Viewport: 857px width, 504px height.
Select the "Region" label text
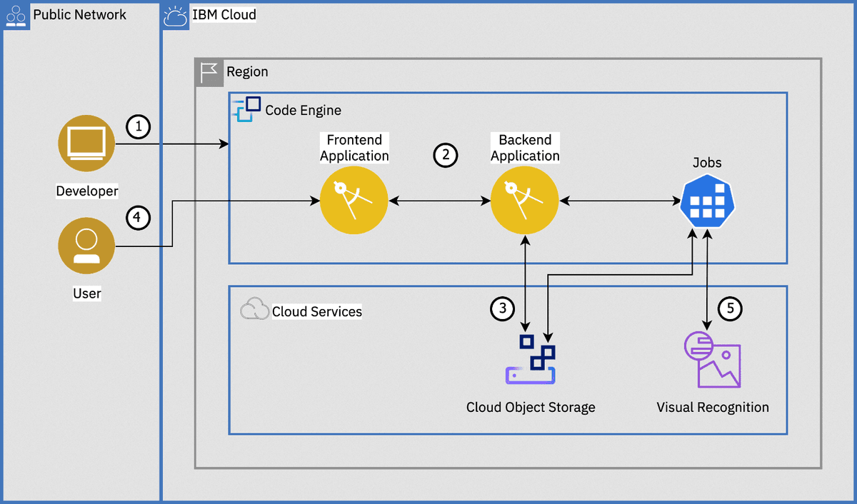tap(247, 72)
